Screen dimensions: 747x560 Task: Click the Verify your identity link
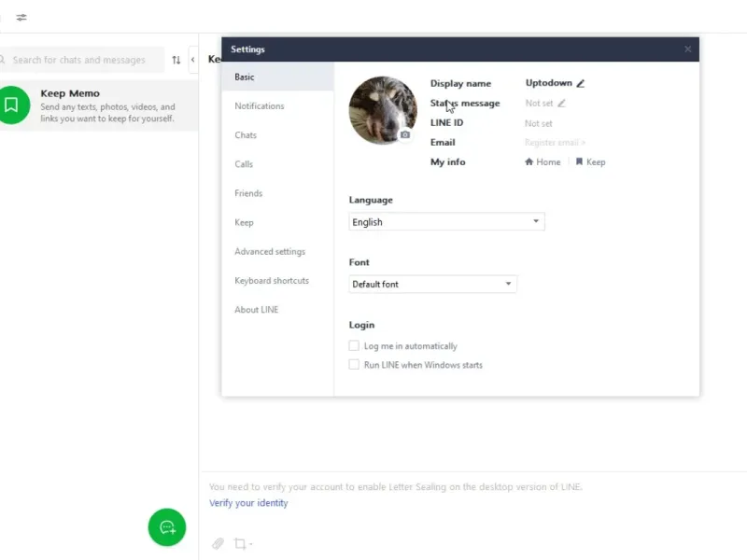point(248,503)
